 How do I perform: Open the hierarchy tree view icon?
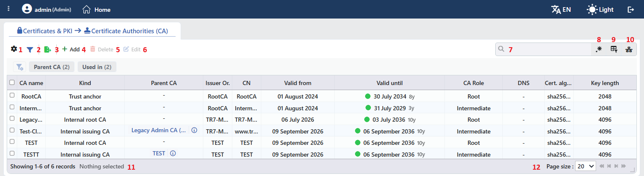(628, 49)
